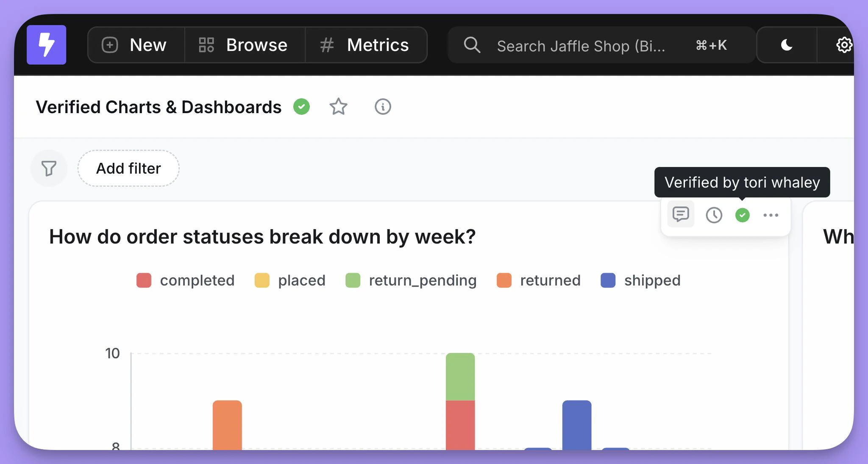Favorite the dashboard with star icon

pyautogui.click(x=338, y=107)
